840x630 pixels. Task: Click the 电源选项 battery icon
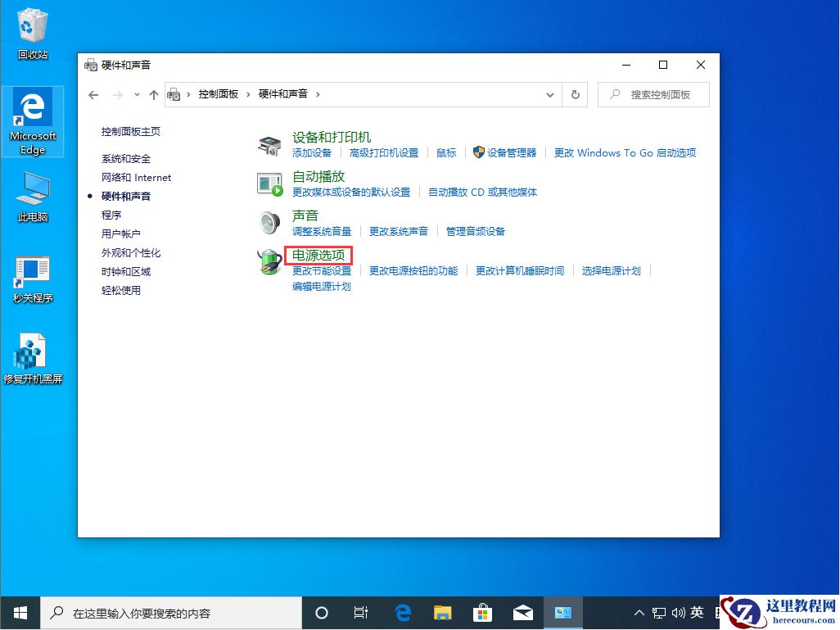point(269,262)
